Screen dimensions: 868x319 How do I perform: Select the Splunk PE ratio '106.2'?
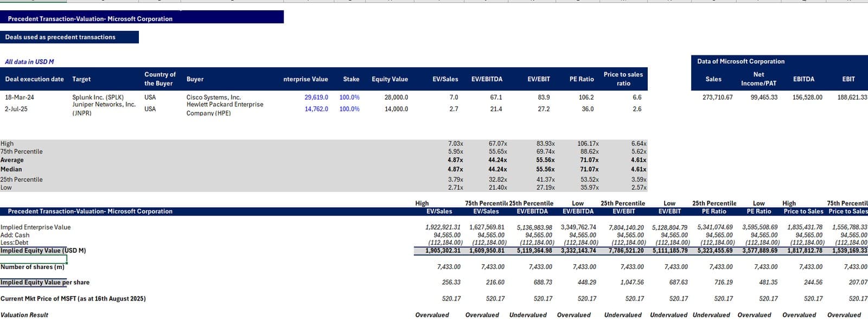[586, 98]
